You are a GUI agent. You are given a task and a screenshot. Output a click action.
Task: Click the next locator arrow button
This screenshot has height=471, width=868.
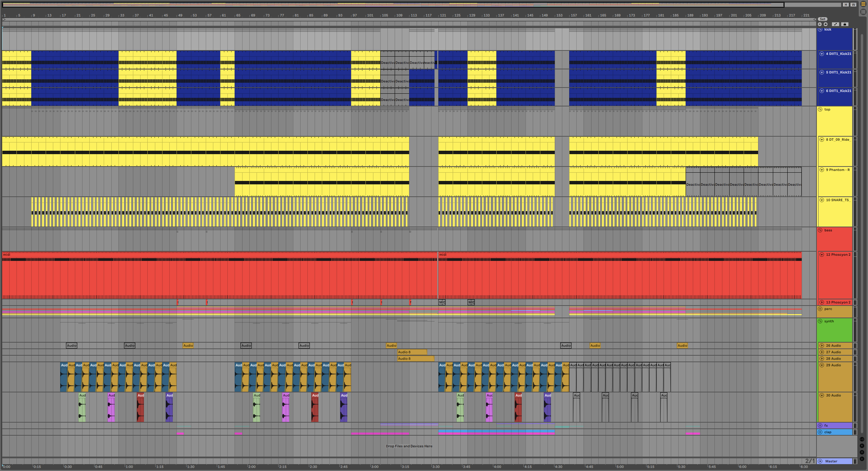click(825, 24)
